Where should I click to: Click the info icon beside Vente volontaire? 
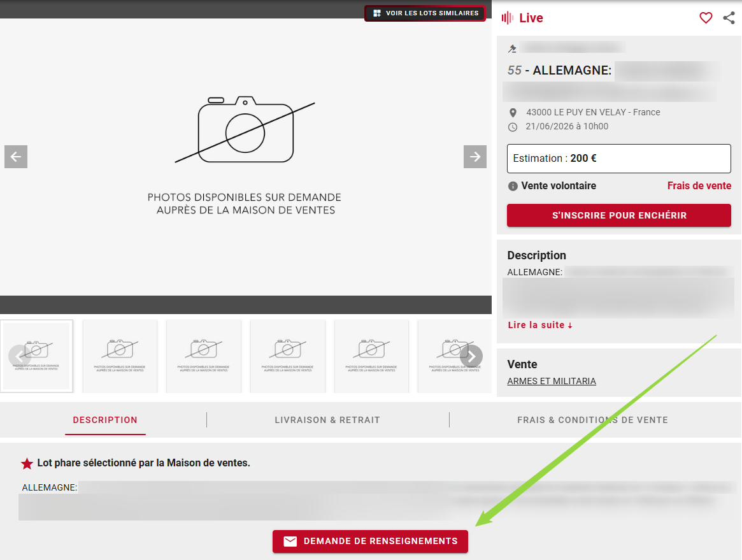pos(513,186)
